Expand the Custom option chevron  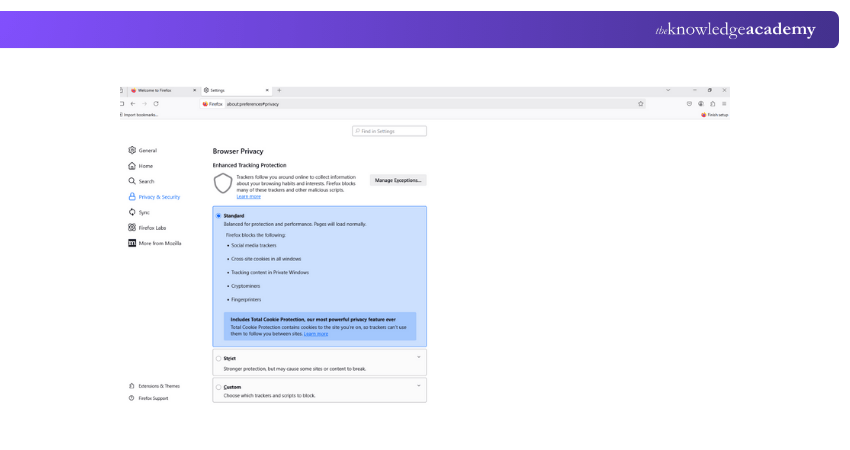pyautogui.click(x=418, y=386)
